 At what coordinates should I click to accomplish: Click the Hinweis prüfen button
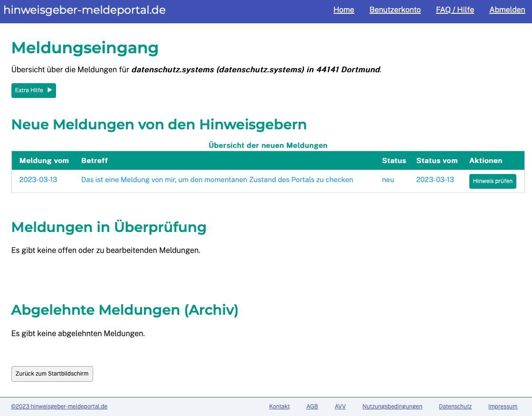point(493,181)
